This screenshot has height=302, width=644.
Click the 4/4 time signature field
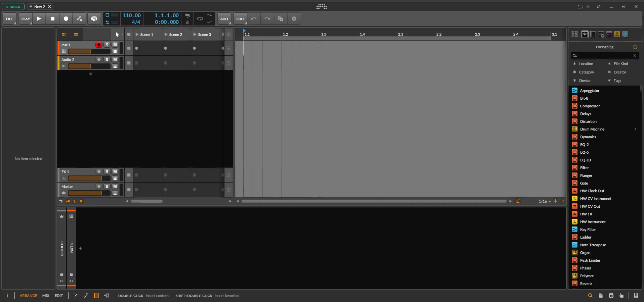point(136,22)
